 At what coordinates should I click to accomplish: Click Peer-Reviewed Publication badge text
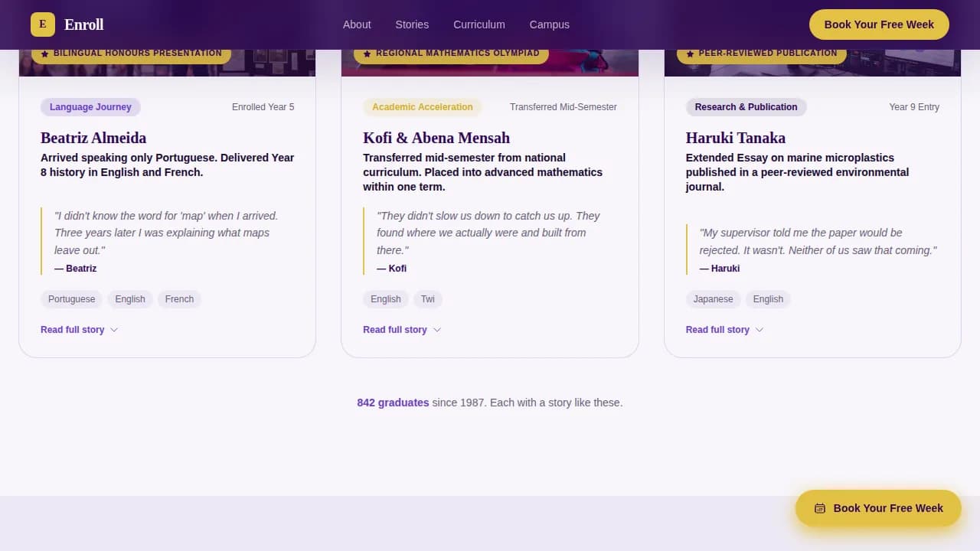[x=768, y=54]
